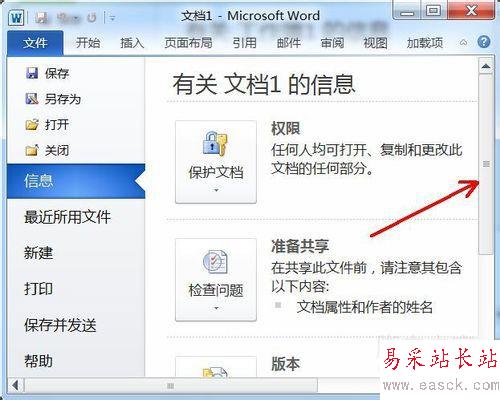Click the 保护文档 button
The image size is (500, 400).
tap(216, 162)
